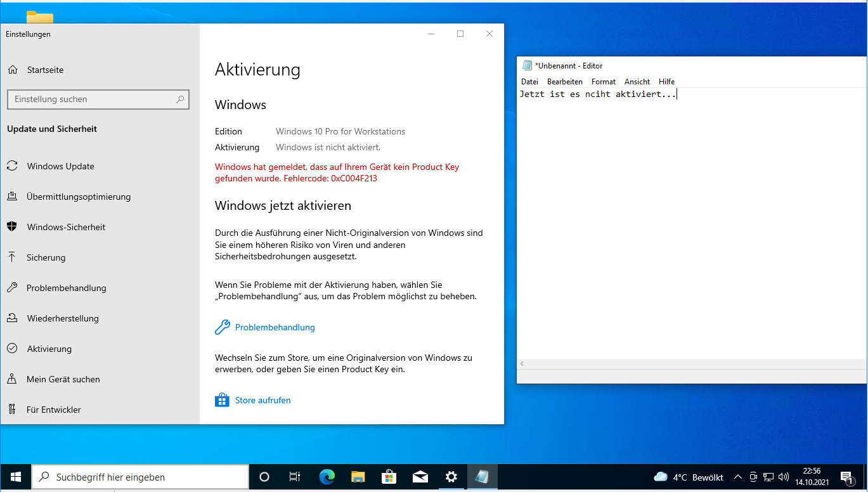Click Store aufrufen link

(262, 400)
